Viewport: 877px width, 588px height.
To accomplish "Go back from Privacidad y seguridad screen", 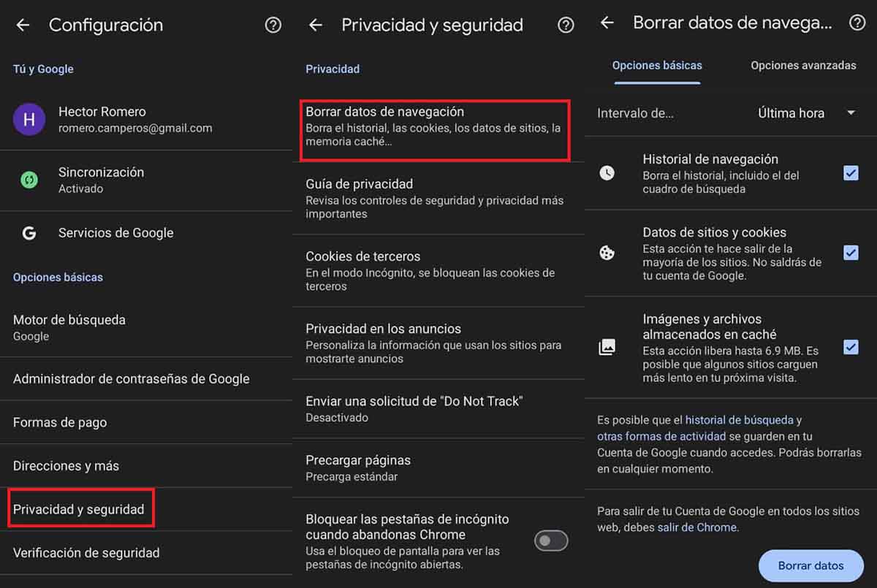I will (x=315, y=25).
